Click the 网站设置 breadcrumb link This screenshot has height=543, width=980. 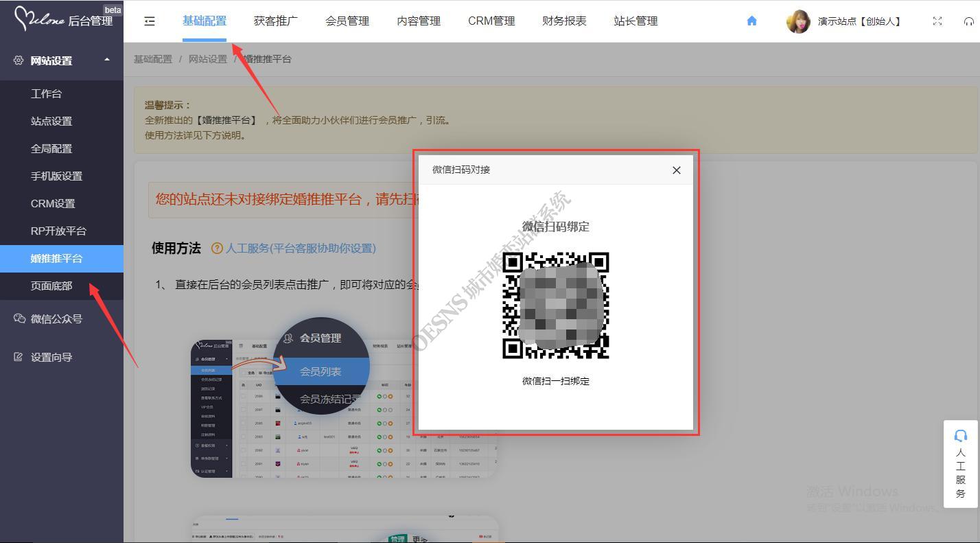[x=208, y=59]
